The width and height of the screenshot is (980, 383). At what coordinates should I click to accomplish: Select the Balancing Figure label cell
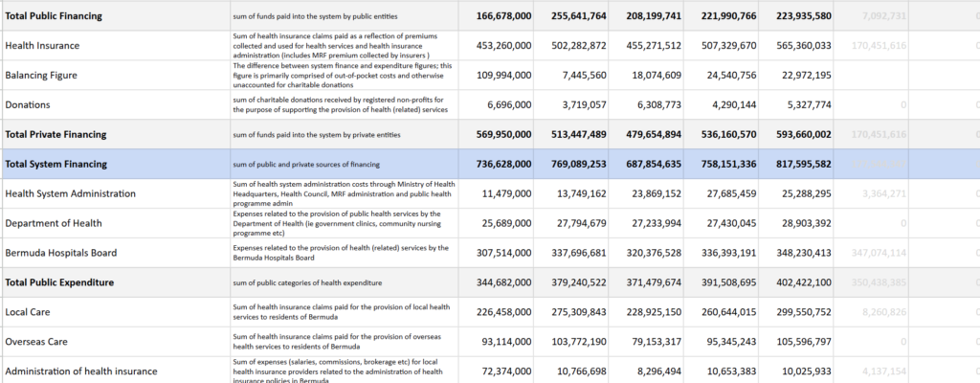[x=41, y=75]
